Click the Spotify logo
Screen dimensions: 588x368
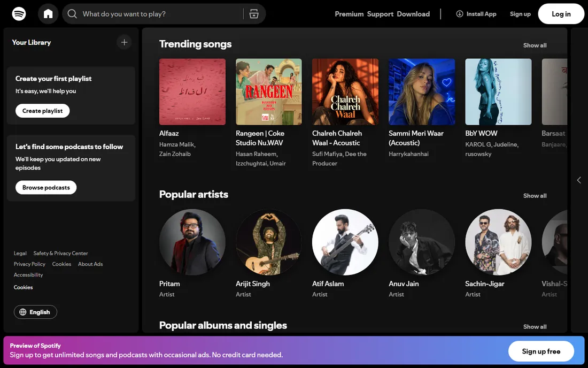pyautogui.click(x=19, y=14)
